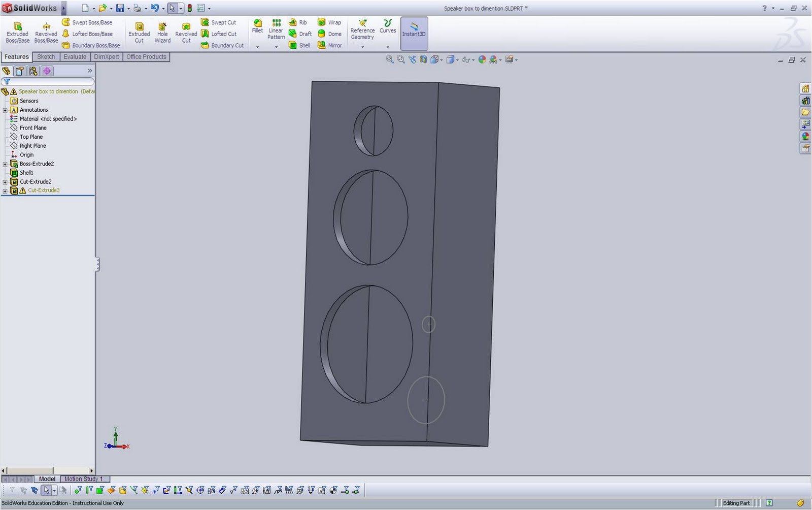The image size is (812, 510).
Task: Open the Reference Geometry tool
Action: [x=362, y=29]
